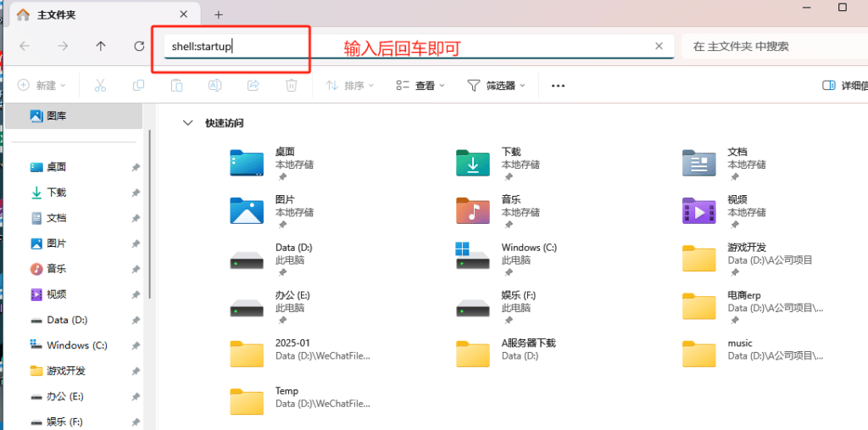The image size is (868, 430).
Task: Click the Cut scissors icon
Action: pyautogui.click(x=100, y=86)
